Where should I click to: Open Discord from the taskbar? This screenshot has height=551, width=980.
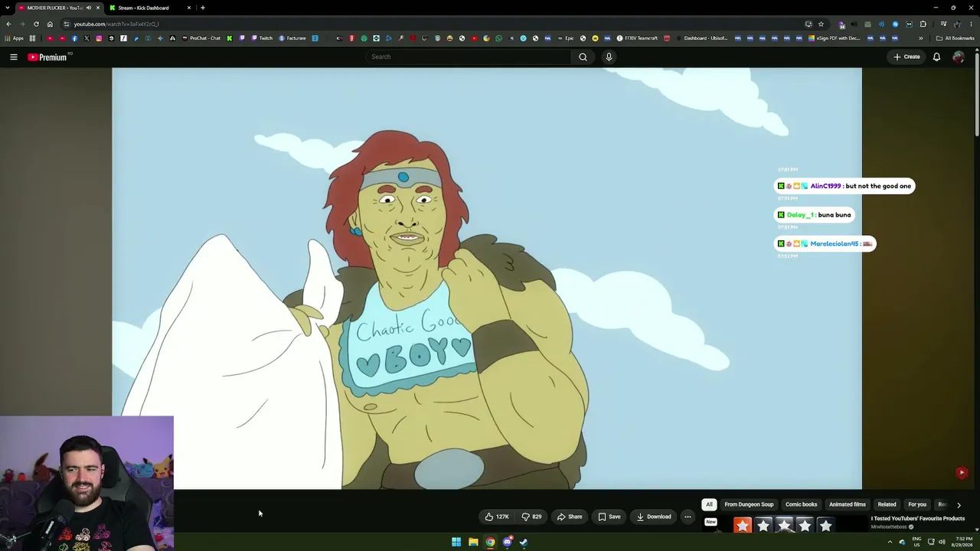[x=507, y=542]
